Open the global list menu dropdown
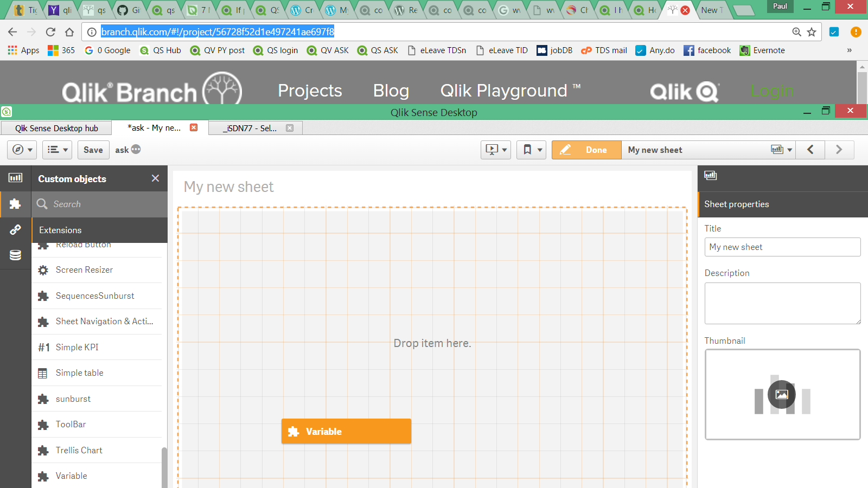Screen dimensions: 868x488 (x=58, y=150)
